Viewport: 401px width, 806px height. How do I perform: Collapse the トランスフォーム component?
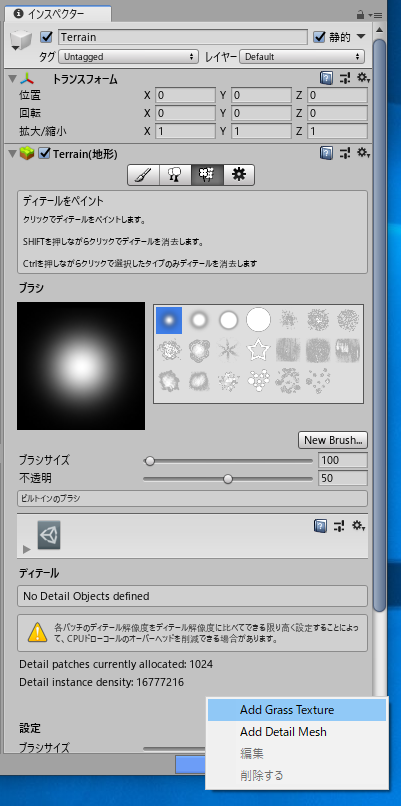[x=12, y=79]
